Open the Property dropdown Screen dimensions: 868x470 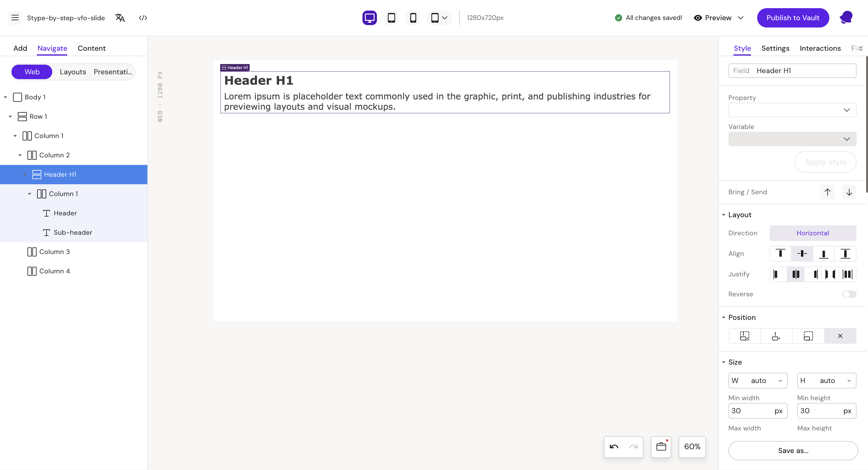(792, 110)
